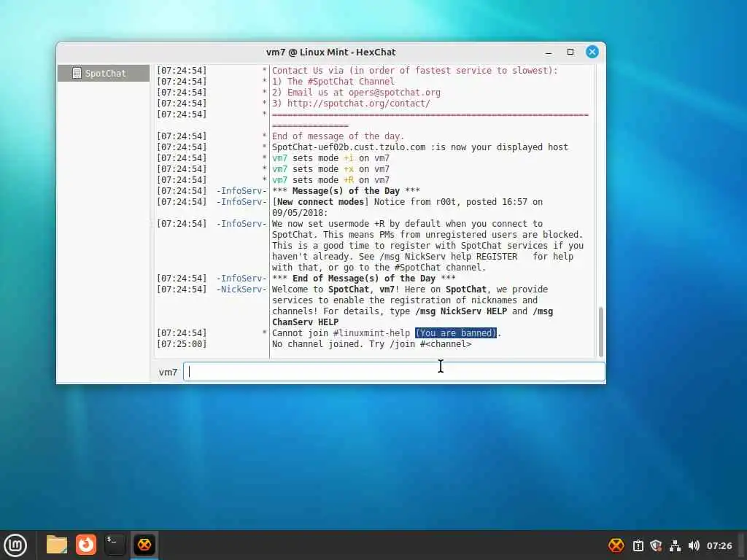
Task: Click the NickServ sender label
Action: pyautogui.click(x=241, y=289)
